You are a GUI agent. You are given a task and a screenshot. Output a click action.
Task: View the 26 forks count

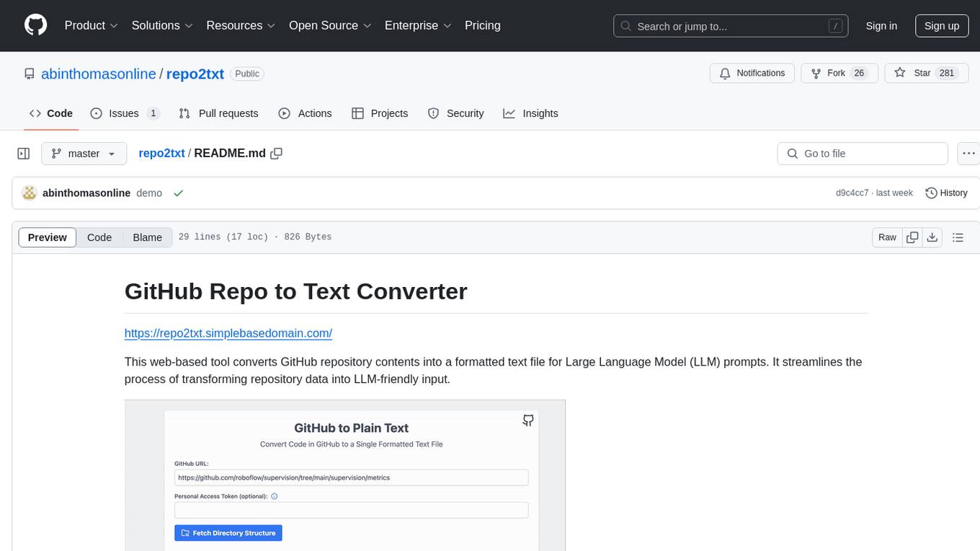coord(858,74)
